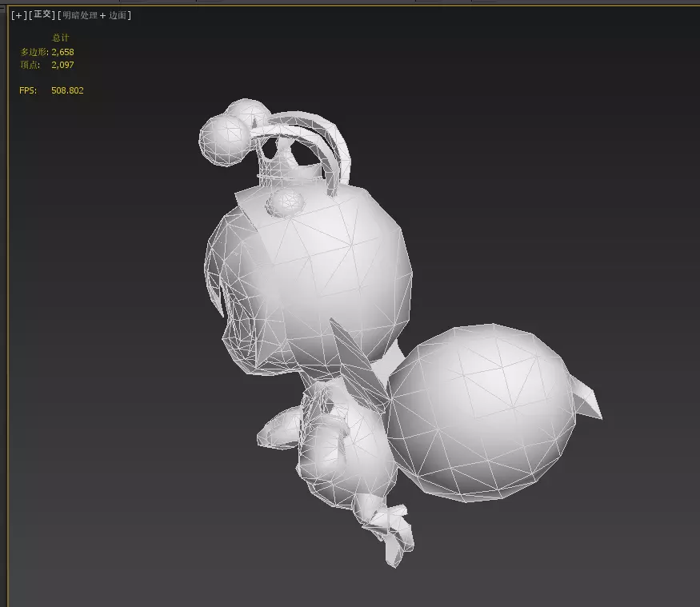This screenshot has height=607, width=700.
Task: Select the 顶点 statistics label
Action: point(30,65)
